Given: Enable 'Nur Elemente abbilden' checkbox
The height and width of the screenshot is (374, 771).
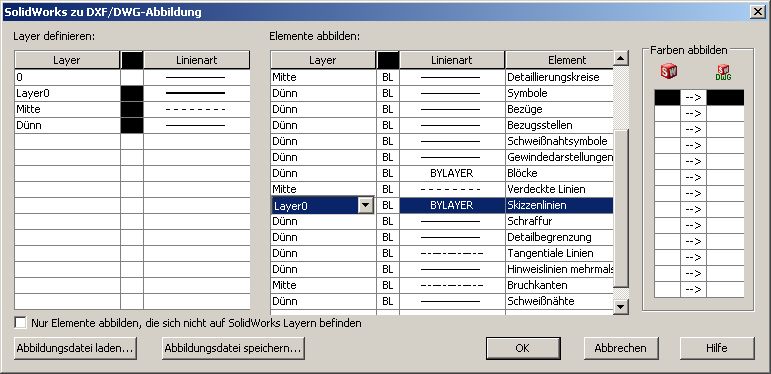Looking at the screenshot, I should pyautogui.click(x=20, y=323).
